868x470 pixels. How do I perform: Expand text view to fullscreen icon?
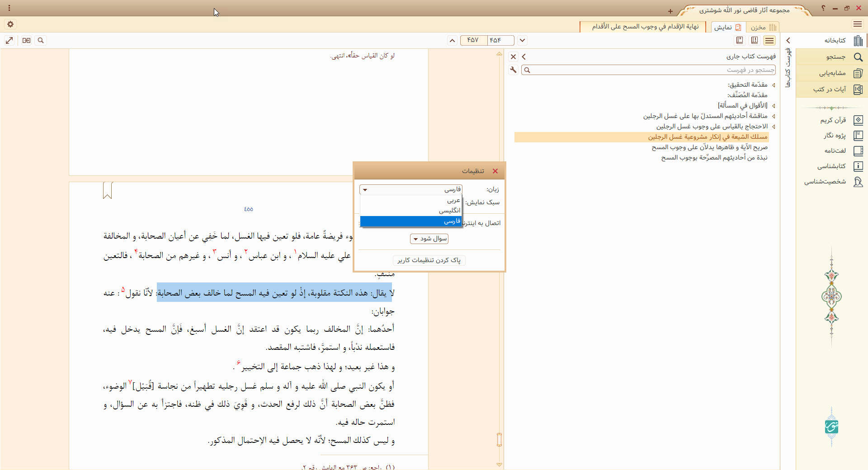(9, 40)
